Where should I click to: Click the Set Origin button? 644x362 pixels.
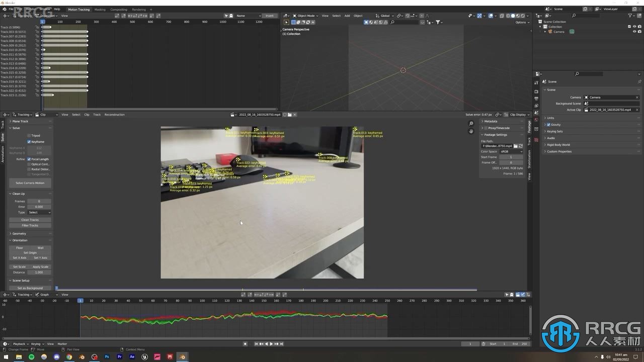[30, 252]
